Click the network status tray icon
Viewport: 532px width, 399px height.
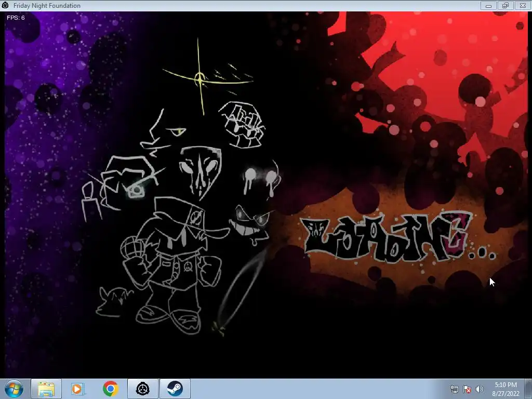pos(454,389)
